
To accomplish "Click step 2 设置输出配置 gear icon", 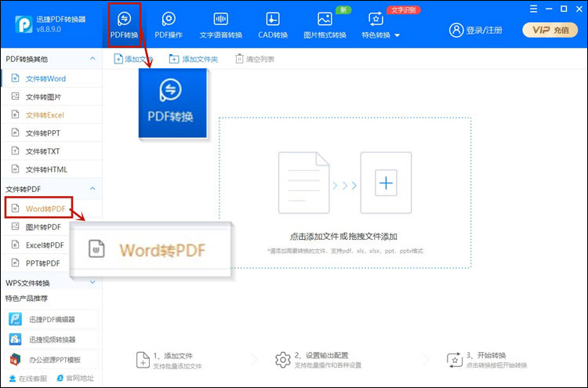I will (283, 360).
